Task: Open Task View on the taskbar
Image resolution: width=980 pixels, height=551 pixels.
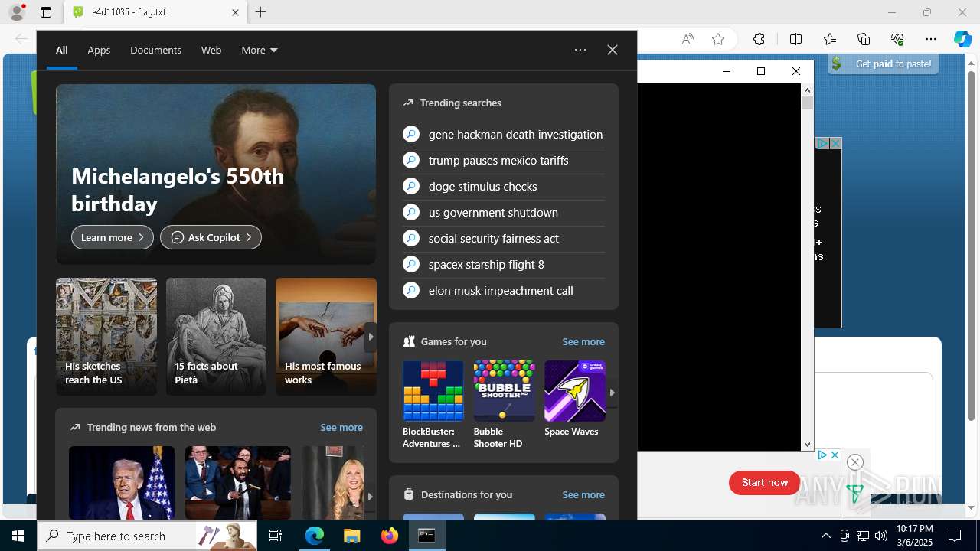Action: click(x=276, y=536)
